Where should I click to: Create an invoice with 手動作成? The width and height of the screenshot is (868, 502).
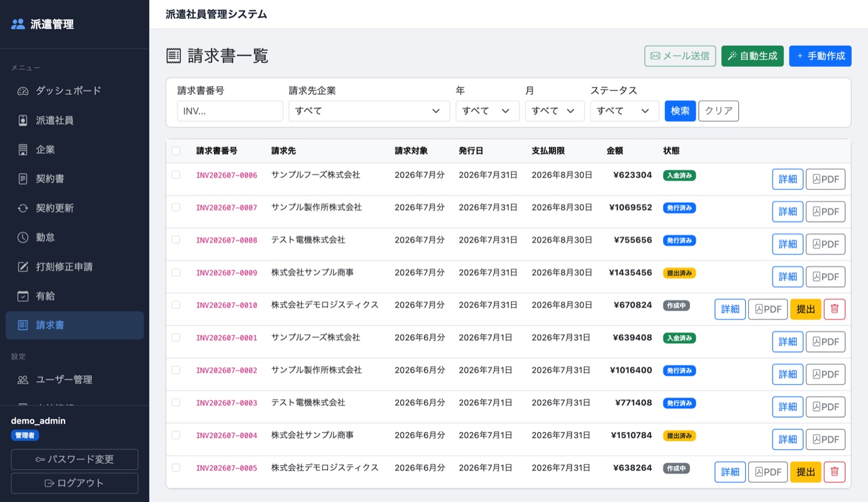coord(820,56)
